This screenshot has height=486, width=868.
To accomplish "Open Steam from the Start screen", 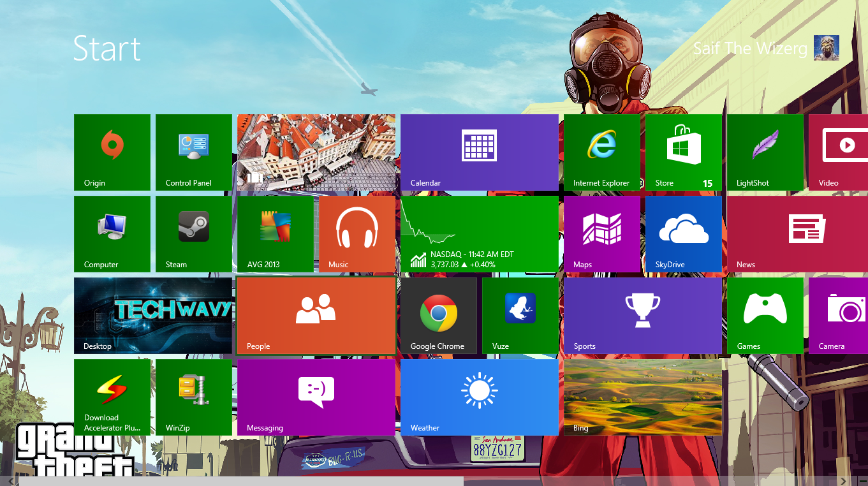I will click(193, 233).
